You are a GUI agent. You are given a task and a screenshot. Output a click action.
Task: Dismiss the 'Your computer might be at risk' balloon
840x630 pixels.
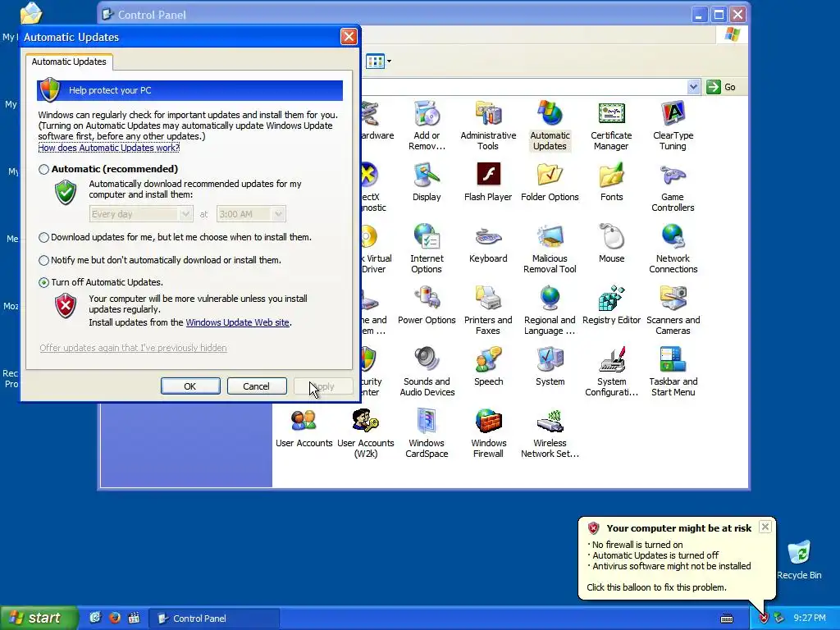click(x=765, y=527)
